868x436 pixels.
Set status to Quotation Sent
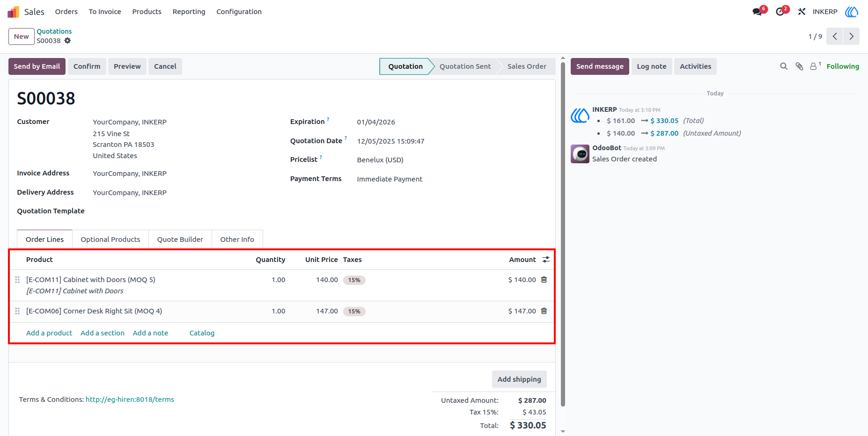465,66
